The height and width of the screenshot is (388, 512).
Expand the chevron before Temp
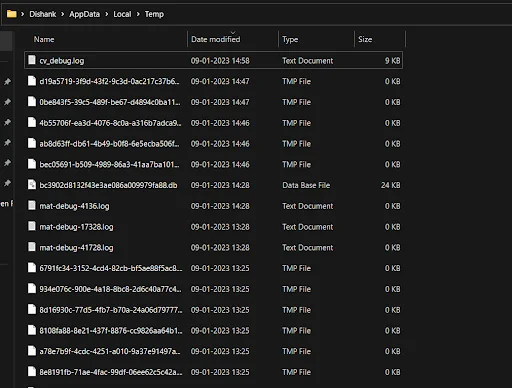click(x=138, y=14)
